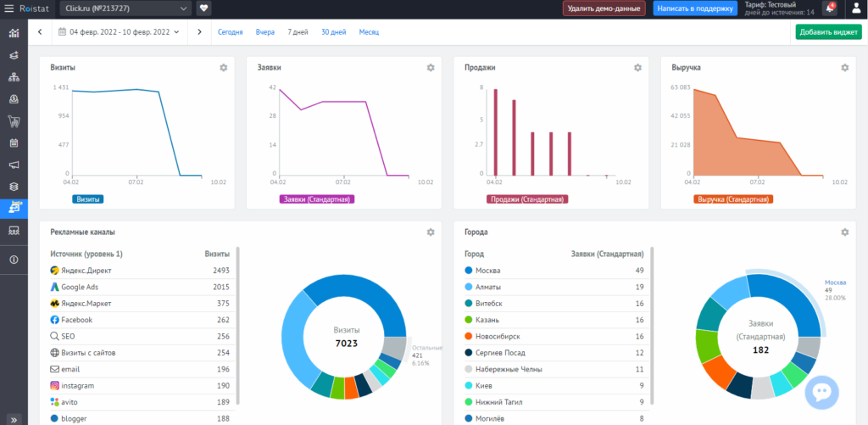Toggle the Выручка (Стандартная) chart legend

click(733, 199)
